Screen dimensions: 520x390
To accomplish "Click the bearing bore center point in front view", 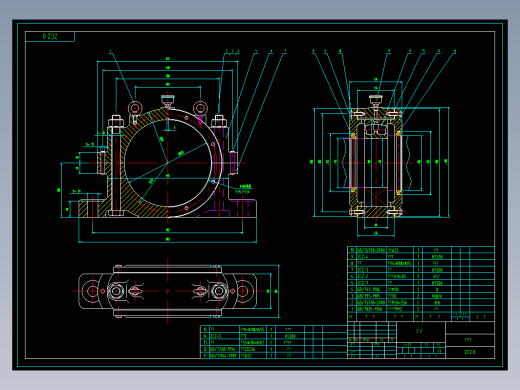I will click(168, 163).
